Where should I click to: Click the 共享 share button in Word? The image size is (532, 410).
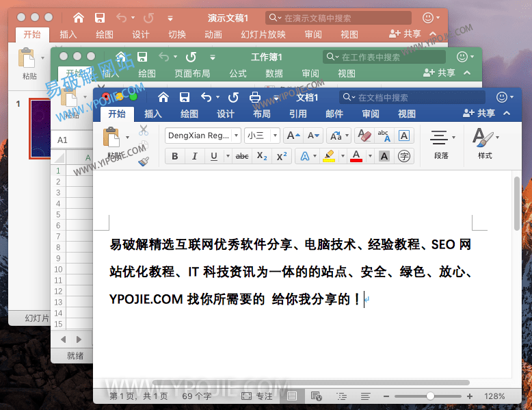[479, 113]
